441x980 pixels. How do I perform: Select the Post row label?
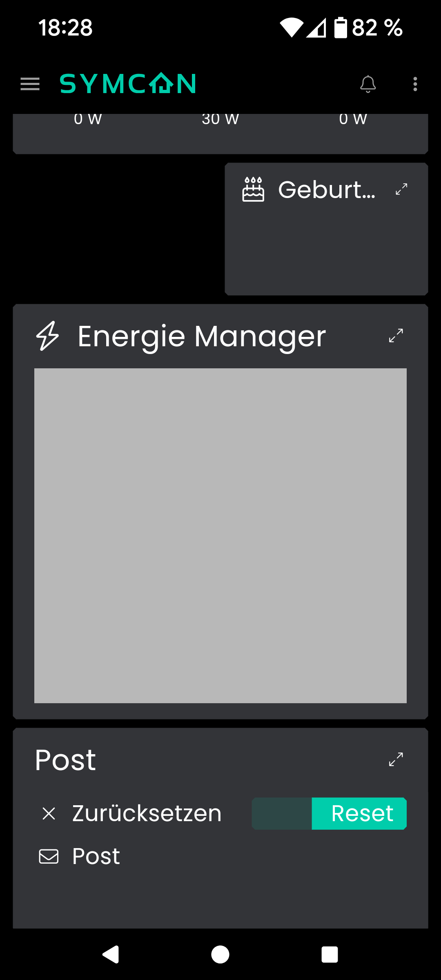coord(96,856)
